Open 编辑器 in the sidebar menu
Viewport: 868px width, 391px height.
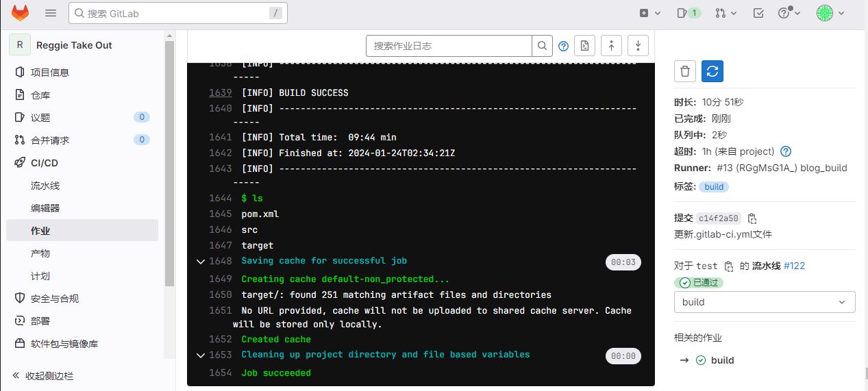coord(45,208)
